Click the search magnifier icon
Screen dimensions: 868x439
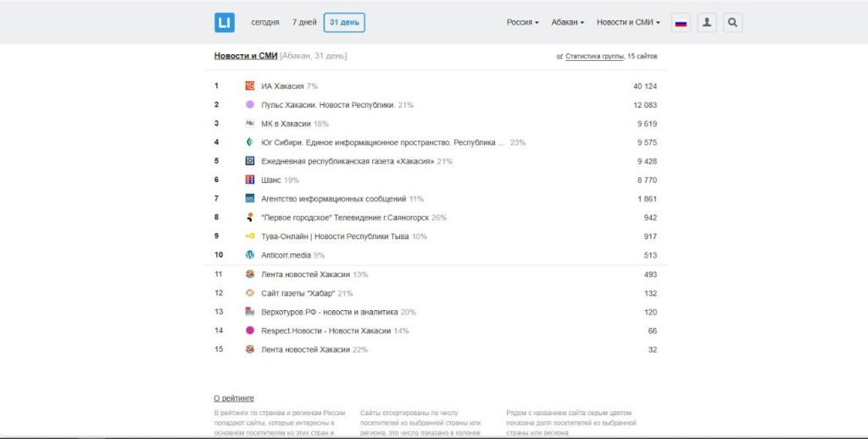pos(733,23)
